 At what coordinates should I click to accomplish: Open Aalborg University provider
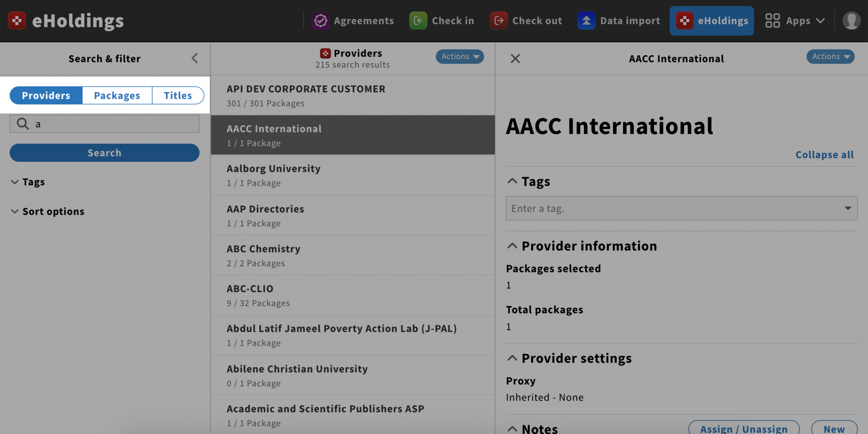pos(353,175)
